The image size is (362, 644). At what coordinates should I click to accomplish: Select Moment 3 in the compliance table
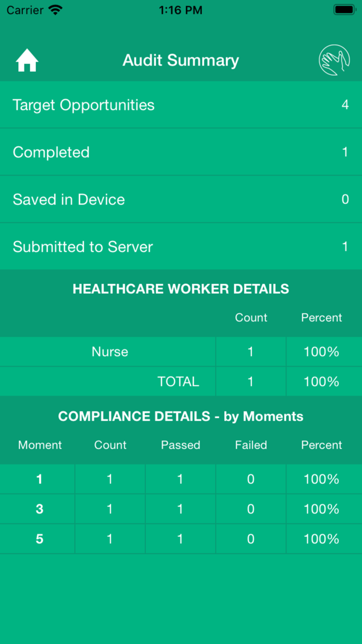(x=39, y=509)
